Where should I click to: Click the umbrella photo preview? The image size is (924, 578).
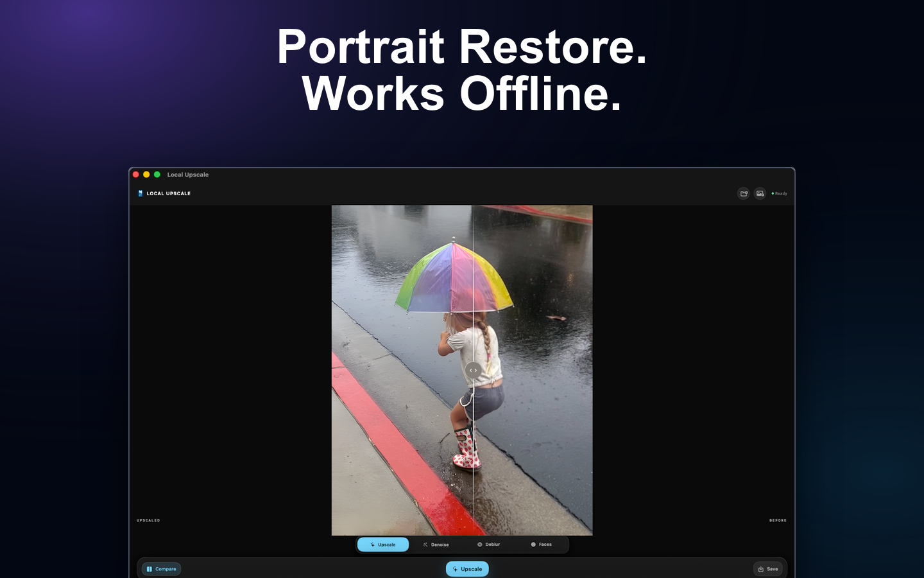click(x=462, y=370)
